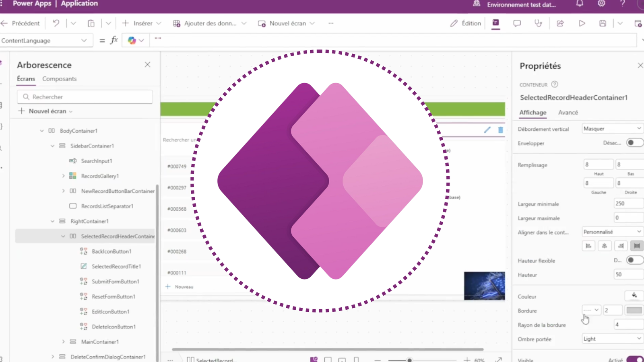
Task: Run the App checker (stethoscope icon)
Action: [539, 23]
